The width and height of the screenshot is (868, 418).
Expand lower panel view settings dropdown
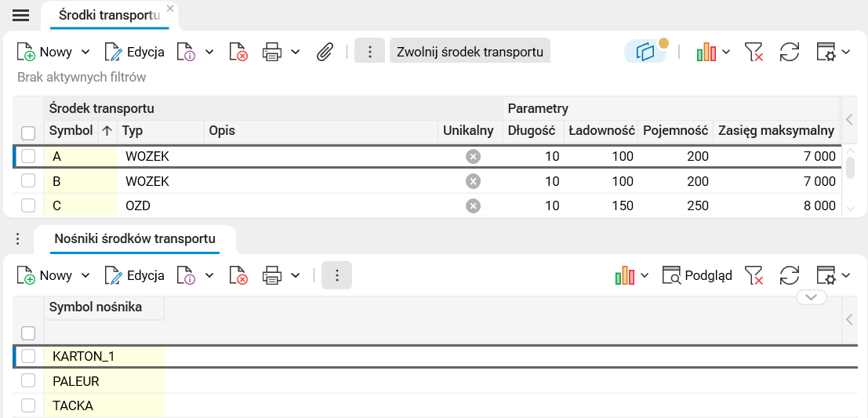pos(845,275)
